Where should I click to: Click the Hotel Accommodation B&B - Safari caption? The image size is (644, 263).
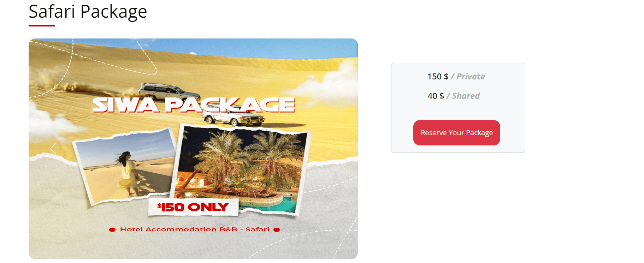[195, 229]
